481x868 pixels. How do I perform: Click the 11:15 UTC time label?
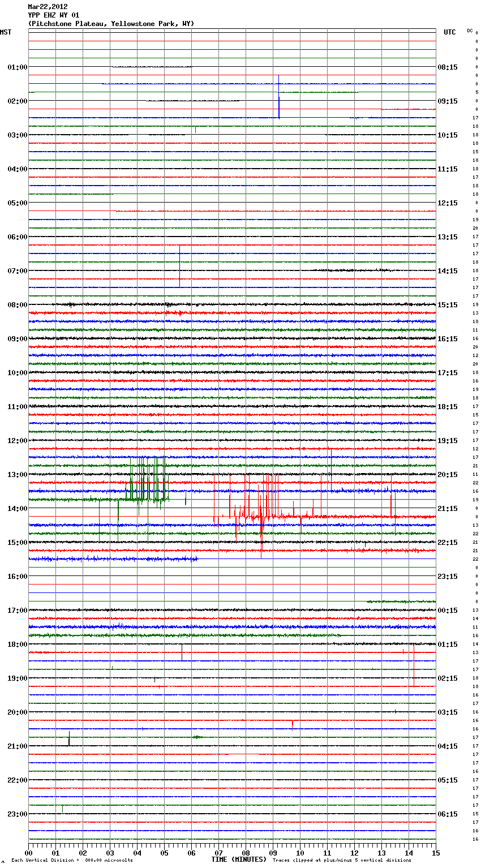[x=448, y=169]
